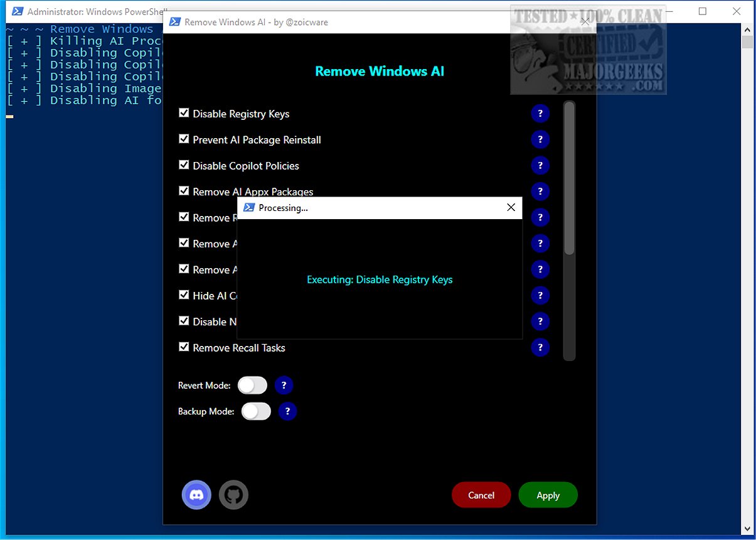Image resolution: width=756 pixels, height=540 pixels.
Task: Click Disable Registry Keys label text
Action: click(241, 114)
